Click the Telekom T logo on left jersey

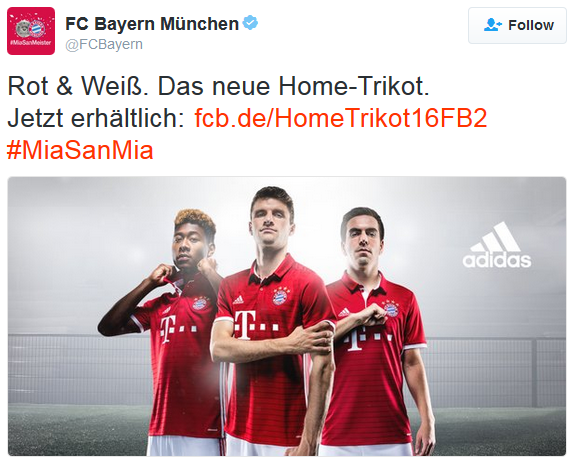[x=166, y=329]
